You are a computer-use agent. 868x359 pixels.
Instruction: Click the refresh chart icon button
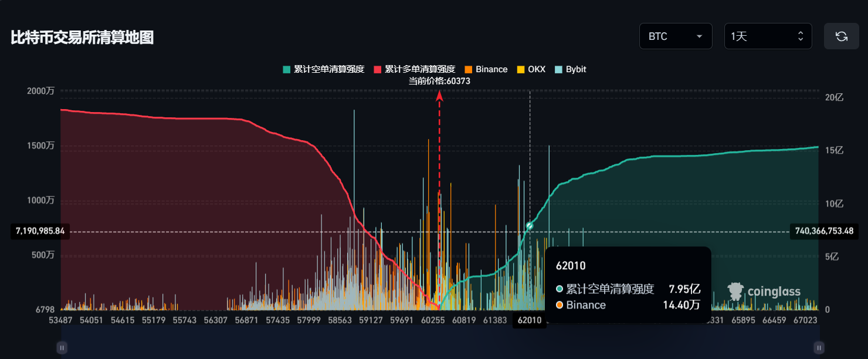point(841,36)
